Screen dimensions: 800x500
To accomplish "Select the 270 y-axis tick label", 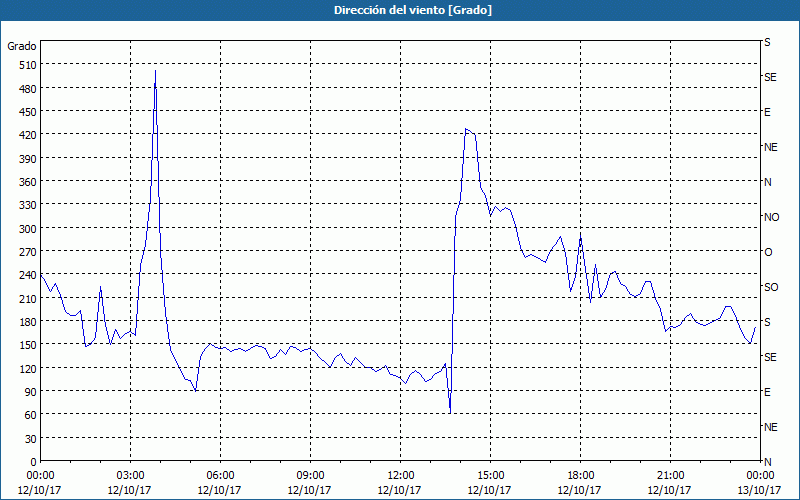I will [28, 252].
